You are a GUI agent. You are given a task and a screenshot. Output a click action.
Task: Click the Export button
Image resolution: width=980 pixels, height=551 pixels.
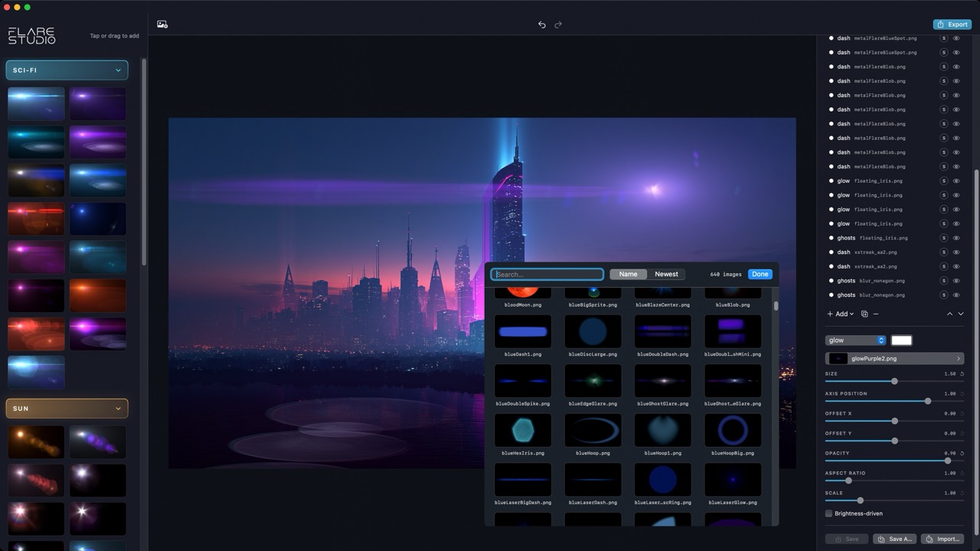[x=952, y=24]
